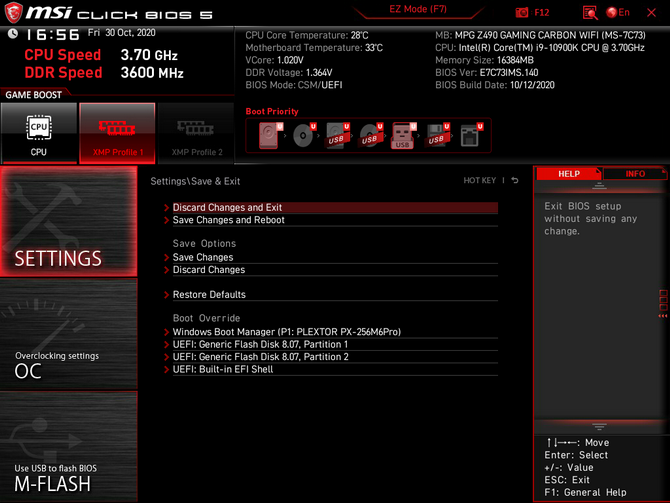Toggle the CPU Game Boost button
Image resolution: width=670 pixels, height=503 pixels.
point(39,133)
